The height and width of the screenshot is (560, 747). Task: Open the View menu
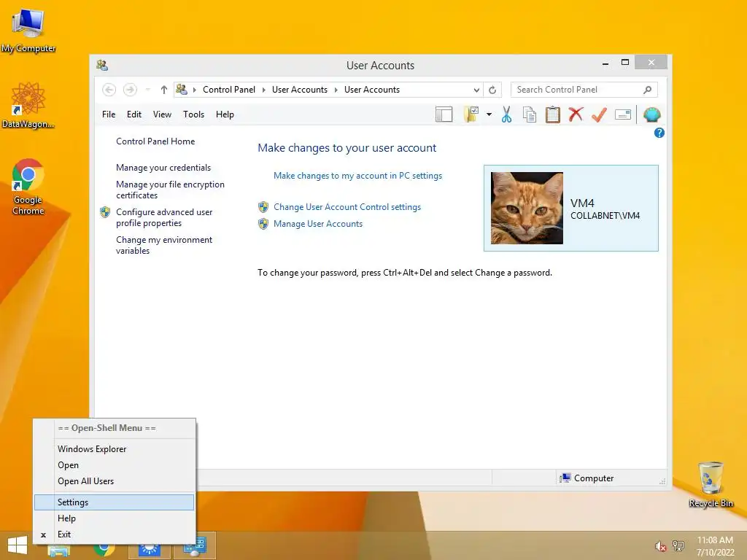tap(162, 114)
